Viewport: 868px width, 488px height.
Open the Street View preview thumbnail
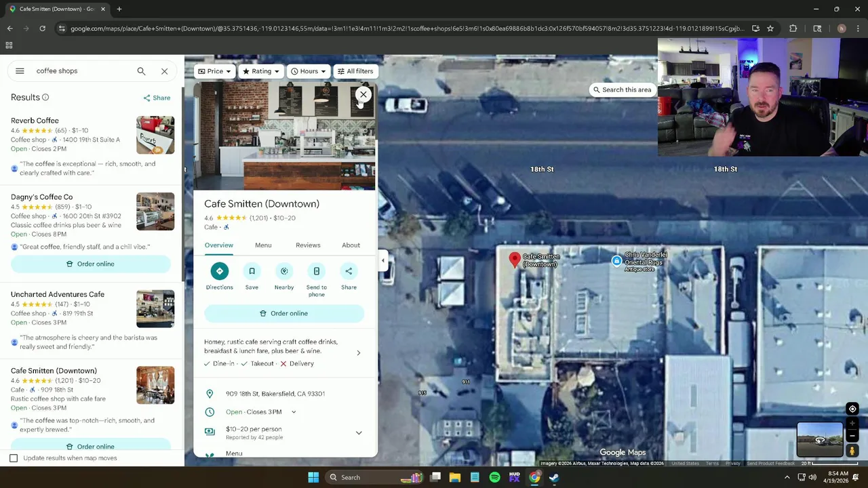(820, 439)
